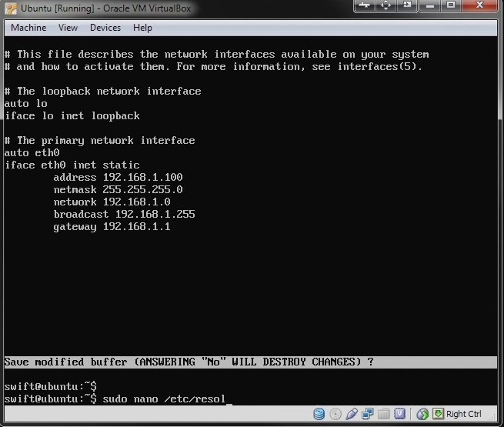Click the auto lo line
504x427 pixels.
[x=25, y=103]
